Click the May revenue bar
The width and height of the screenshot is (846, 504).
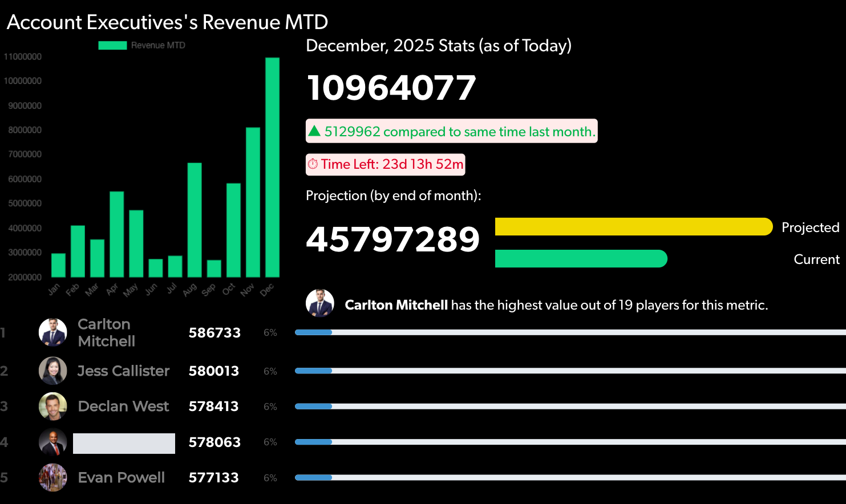[x=136, y=243]
